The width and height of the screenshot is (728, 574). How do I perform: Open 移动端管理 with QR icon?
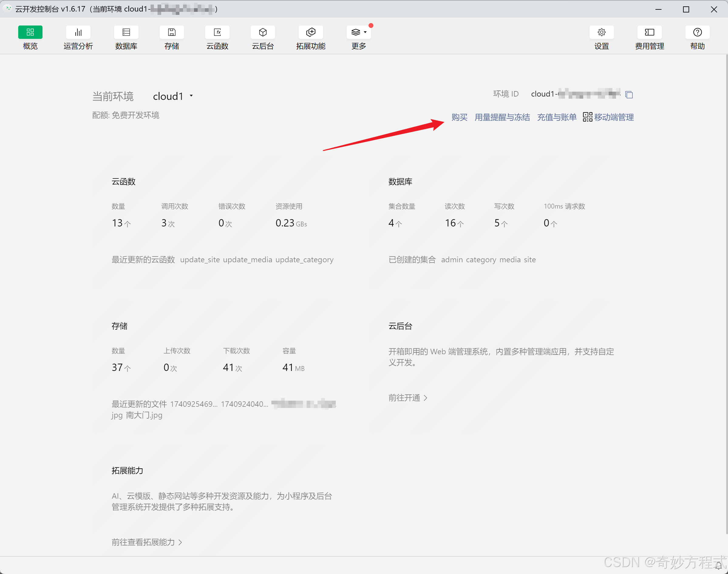(x=608, y=117)
